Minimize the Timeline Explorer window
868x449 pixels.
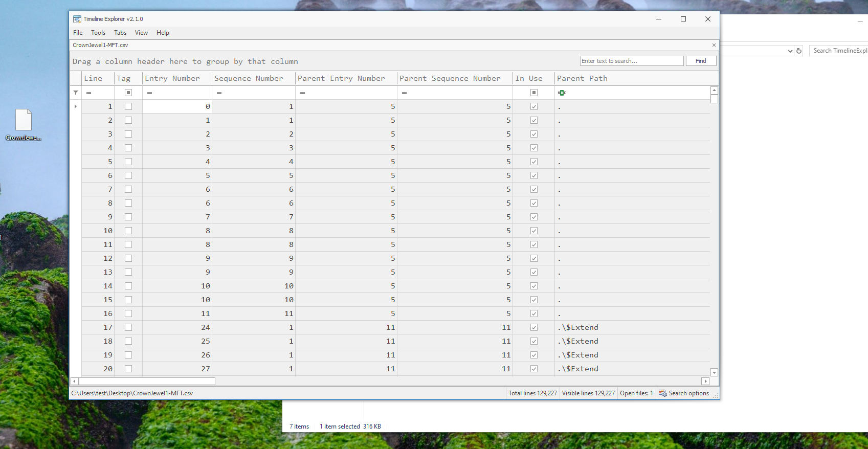659,19
